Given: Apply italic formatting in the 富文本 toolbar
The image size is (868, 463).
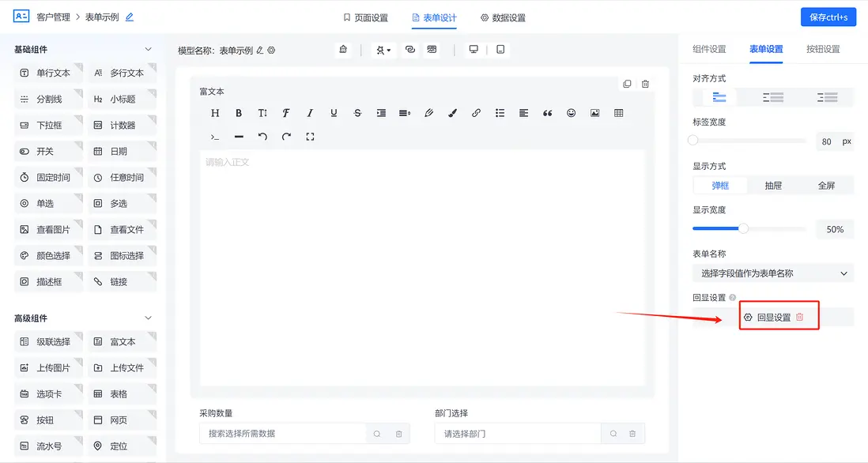Looking at the screenshot, I should click(309, 112).
